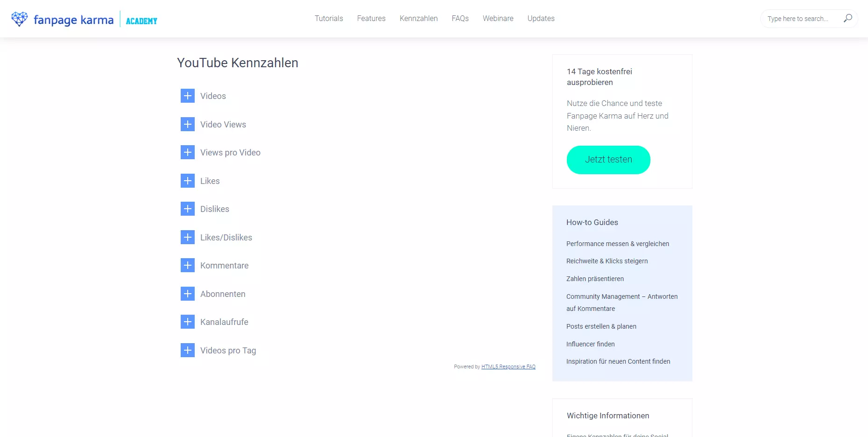This screenshot has height=437, width=868.
Task: Expand the Videos pro Tag plus icon
Action: click(188, 350)
